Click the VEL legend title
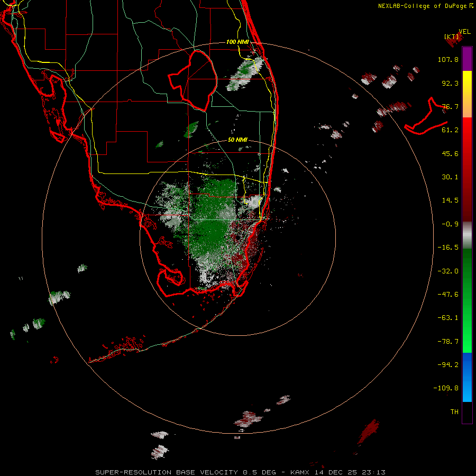This screenshot has height=476, width=476. pos(464,32)
